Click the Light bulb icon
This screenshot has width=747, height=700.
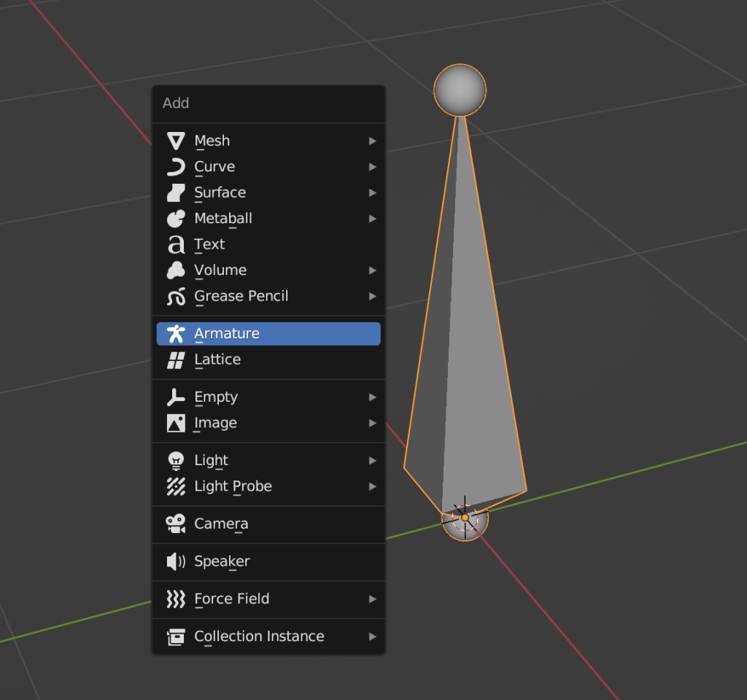pyautogui.click(x=176, y=461)
